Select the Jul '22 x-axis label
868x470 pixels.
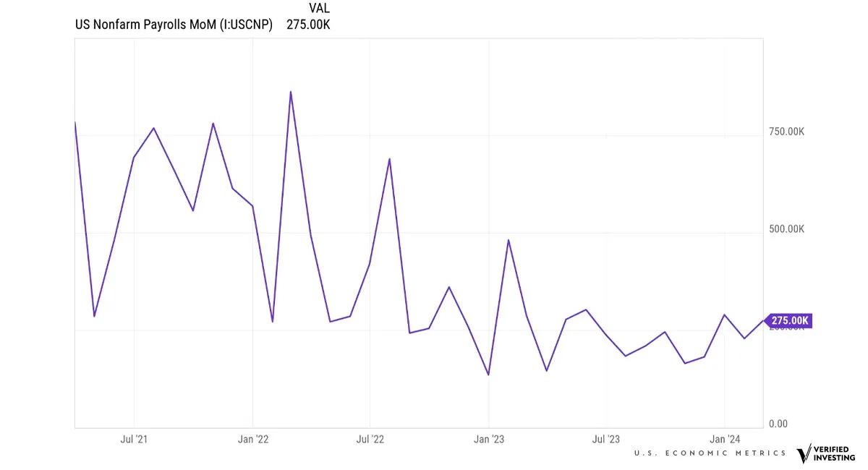coord(370,439)
